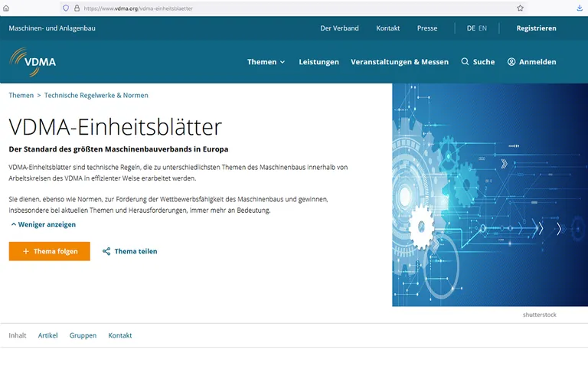Click the share icon beside Thema teilen
The width and height of the screenshot is (588, 392).
pos(106,251)
